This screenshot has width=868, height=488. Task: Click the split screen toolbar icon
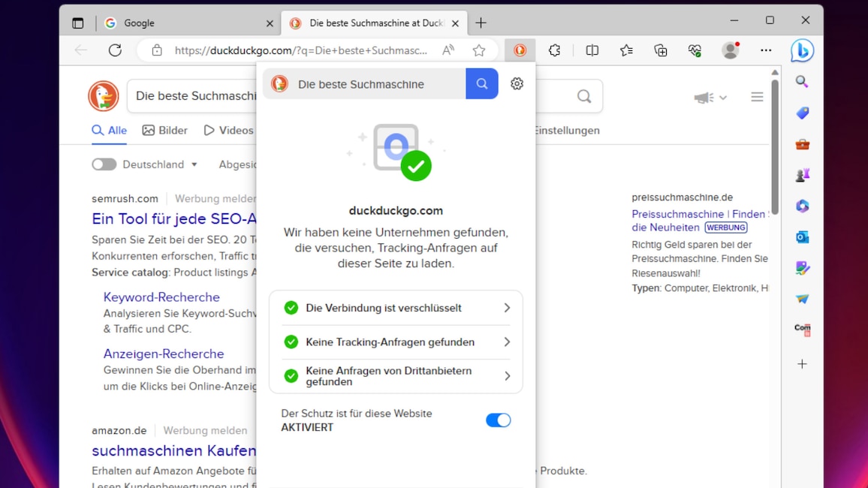592,50
